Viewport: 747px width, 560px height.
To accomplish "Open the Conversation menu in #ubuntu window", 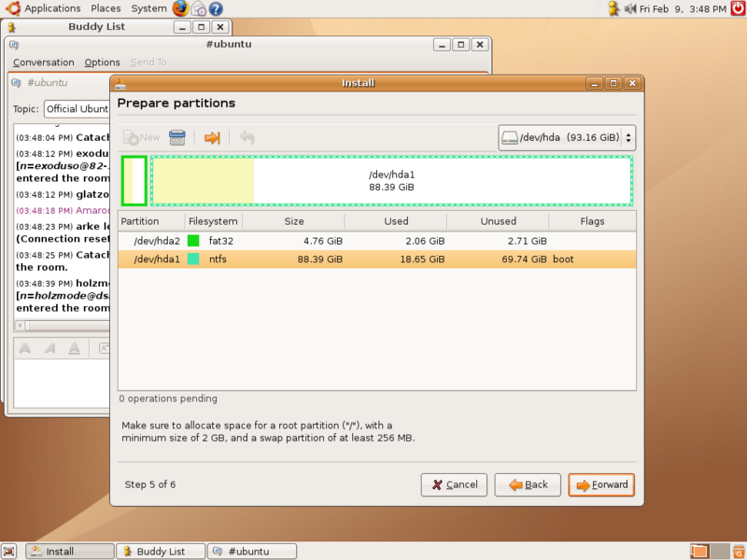I will coord(43,63).
